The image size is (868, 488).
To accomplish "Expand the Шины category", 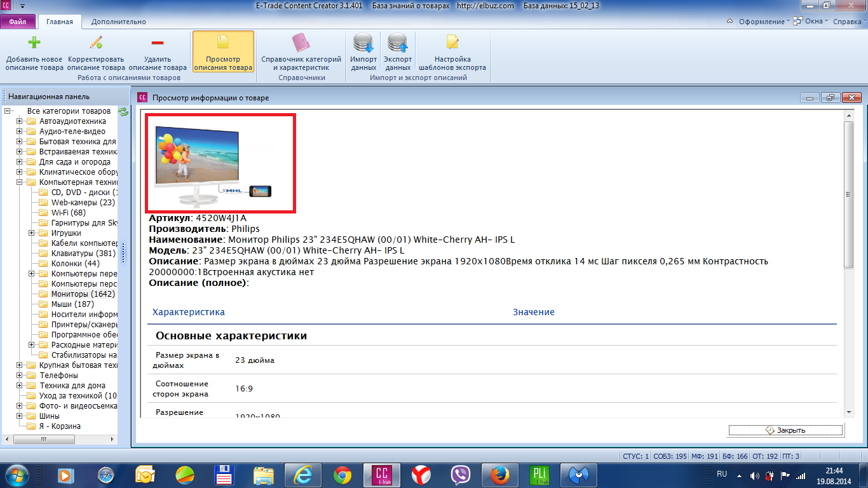I will pyautogui.click(x=20, y=416).
